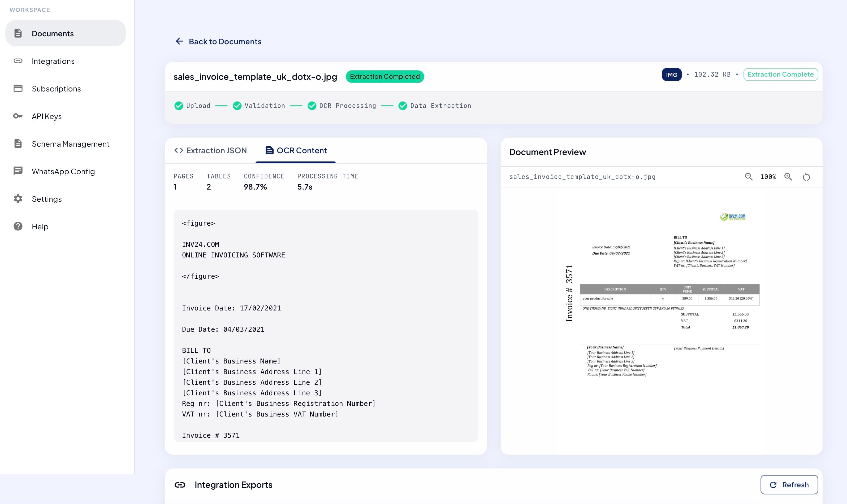This screenshot has width=847, height=504.
Task: Click Back to Documents link
Action: click(225, 41)
